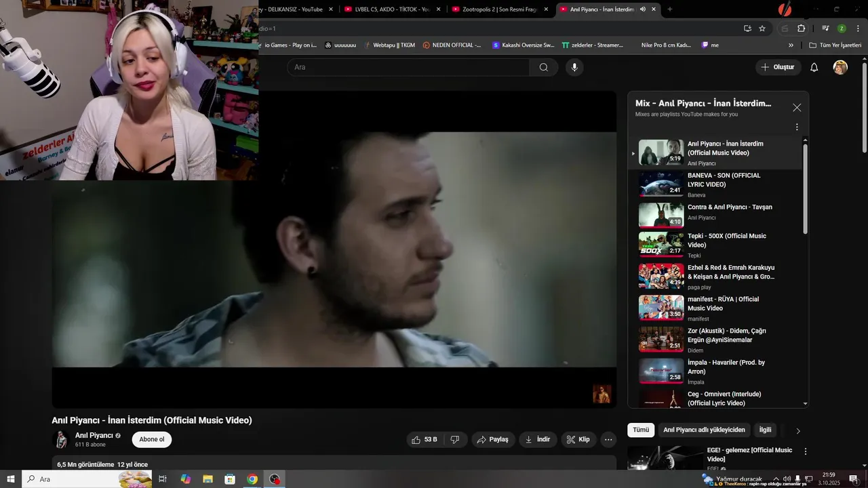Open the io Games bookmark
Screen dimensions: 868x488
pos(290,45)
